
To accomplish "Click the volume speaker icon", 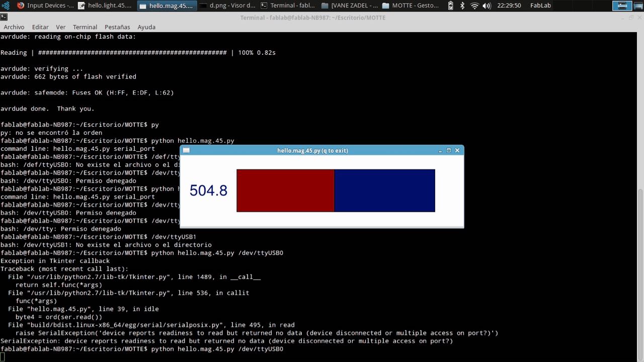I will (487, 6).
